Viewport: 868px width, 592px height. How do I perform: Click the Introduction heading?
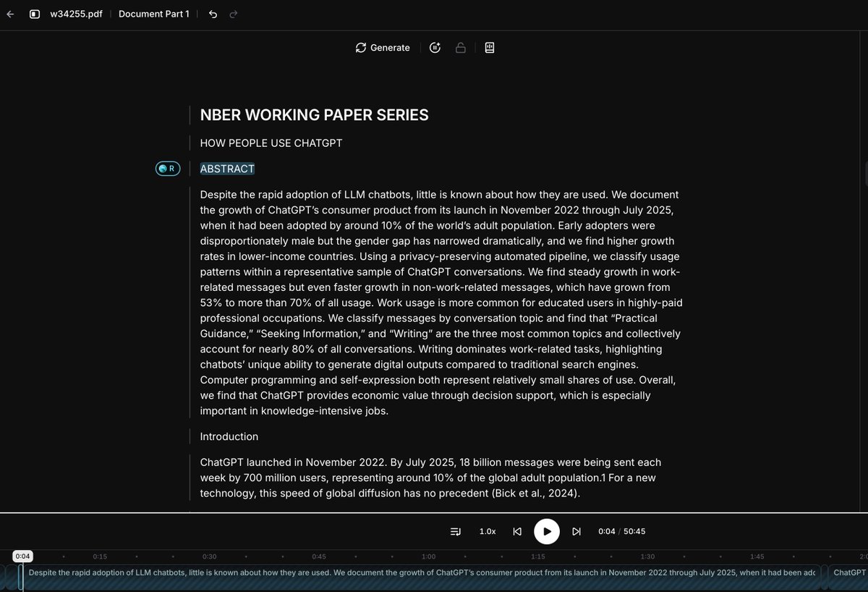(x=229, y=436)
